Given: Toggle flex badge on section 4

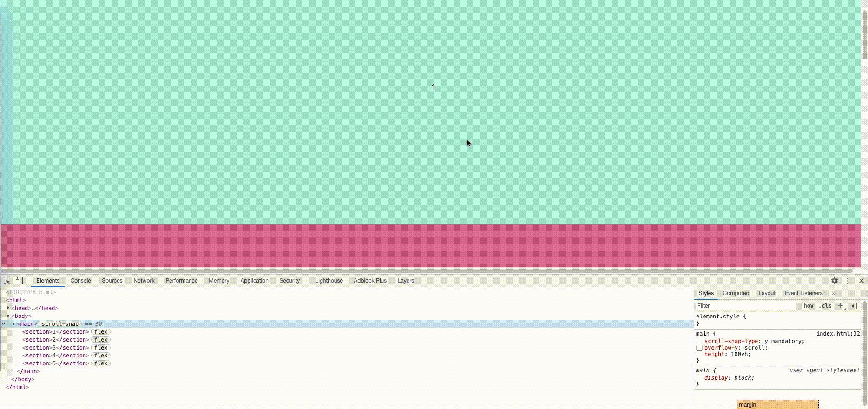Looking at the screenshot, I should pos(101,356).
